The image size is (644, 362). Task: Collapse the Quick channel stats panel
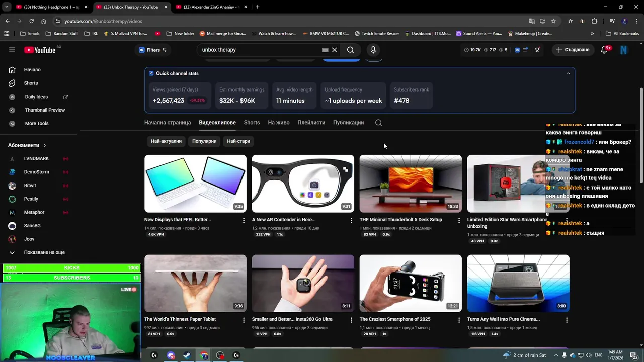(569, 73)
